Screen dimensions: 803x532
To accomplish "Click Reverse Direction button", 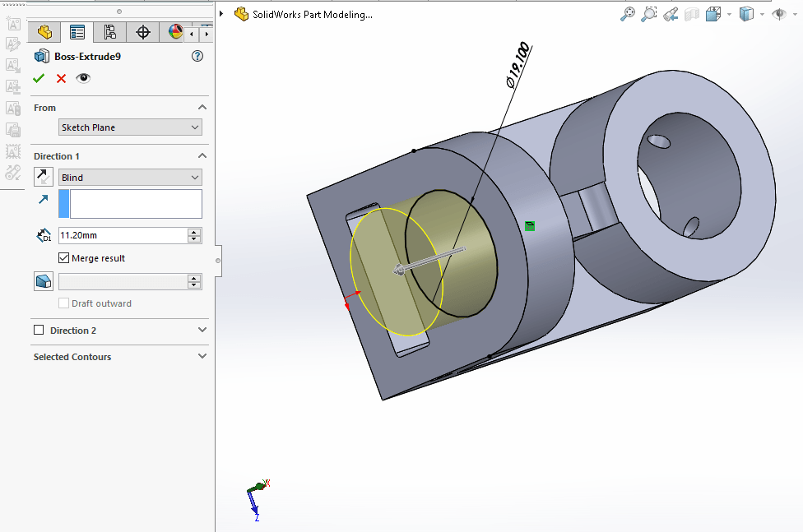I will (43, 177).
